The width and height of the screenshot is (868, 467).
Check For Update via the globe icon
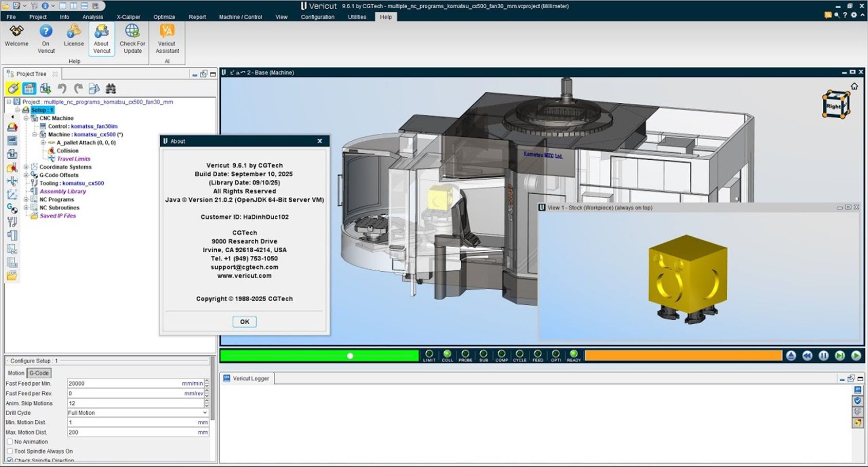click(133, 39)
